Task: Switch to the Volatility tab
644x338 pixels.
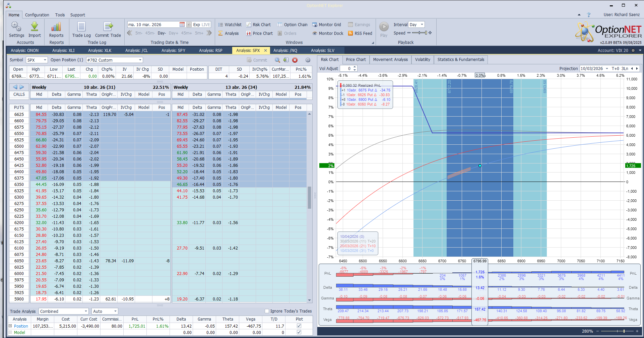Action: (x=423, y=60)
